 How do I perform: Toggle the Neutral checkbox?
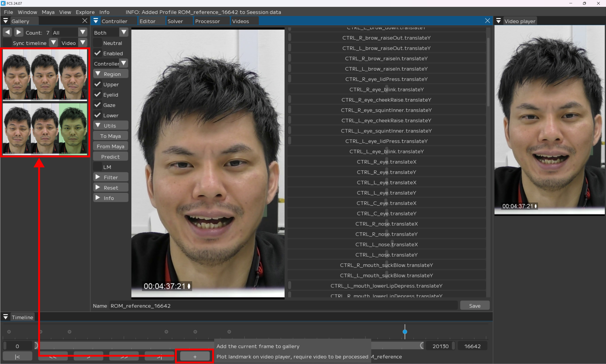click(98, 43)
